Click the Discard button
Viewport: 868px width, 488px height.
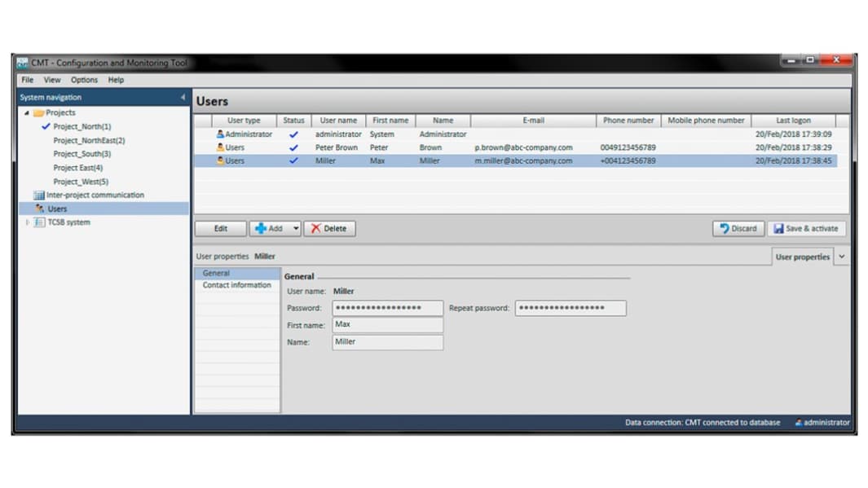click(x=738, y=228)
